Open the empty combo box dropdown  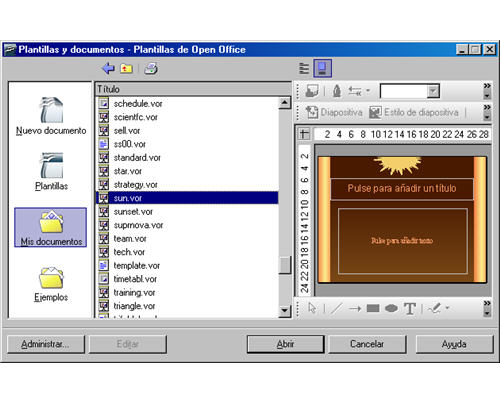pos(433,91)
